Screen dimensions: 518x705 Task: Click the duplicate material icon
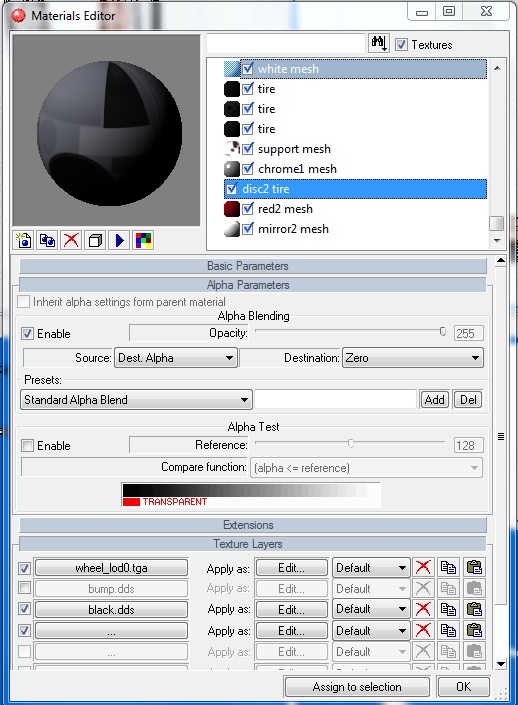click(x=47, y=241)
